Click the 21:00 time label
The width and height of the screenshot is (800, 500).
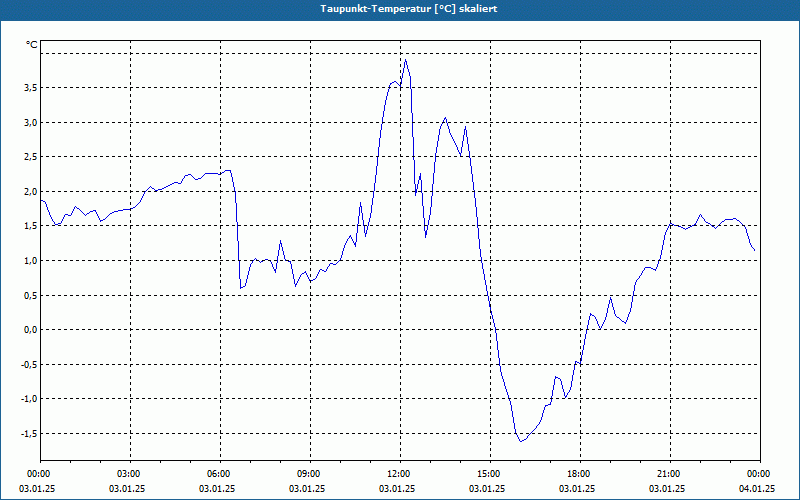[670, 474]
